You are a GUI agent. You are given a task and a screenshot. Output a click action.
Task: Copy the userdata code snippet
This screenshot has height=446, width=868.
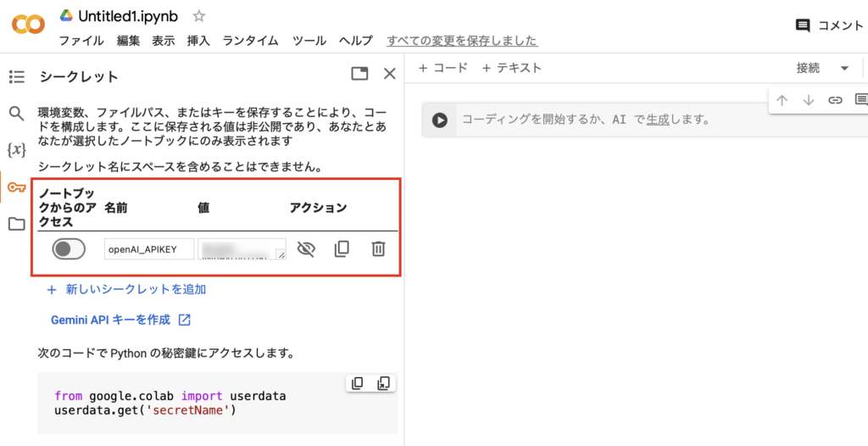pyautogui.click(x=358, y=383)
